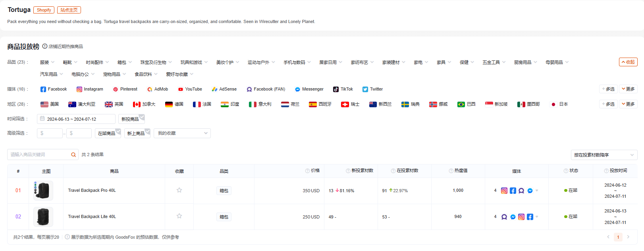This screenshot has width=644, height=251.
Task: Filter by the Facebook media icon
Action: [43, 89]
